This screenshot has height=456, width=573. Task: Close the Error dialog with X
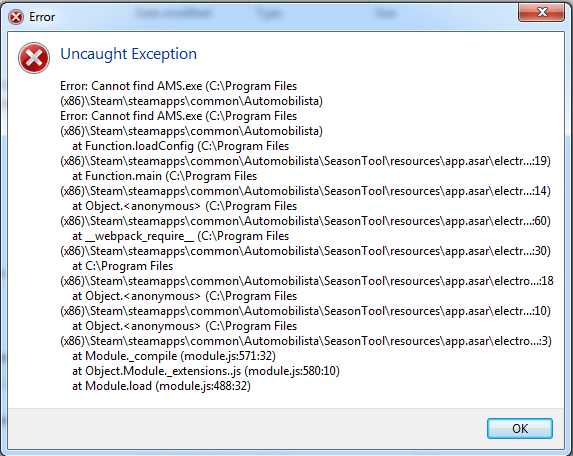(542, 12)
